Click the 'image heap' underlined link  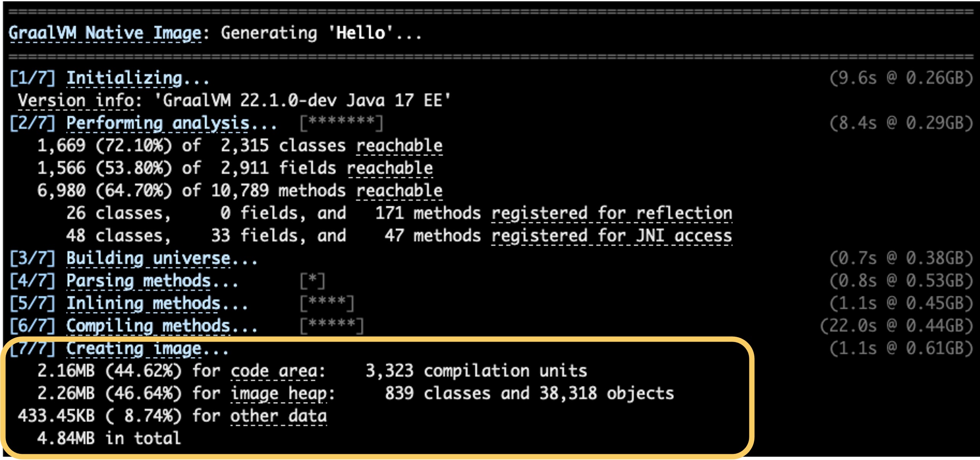pyautogui.click(x=278, y=394)
